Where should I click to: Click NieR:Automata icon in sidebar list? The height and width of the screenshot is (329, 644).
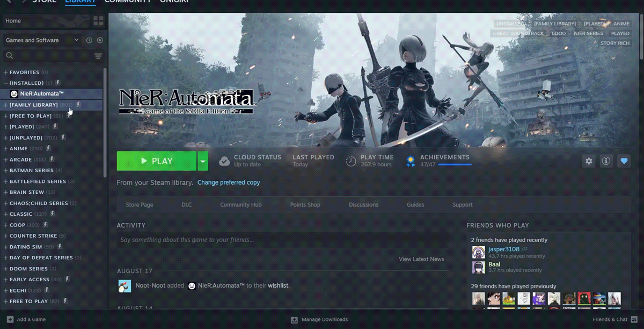pyautogui.click(x=14, y=94)
